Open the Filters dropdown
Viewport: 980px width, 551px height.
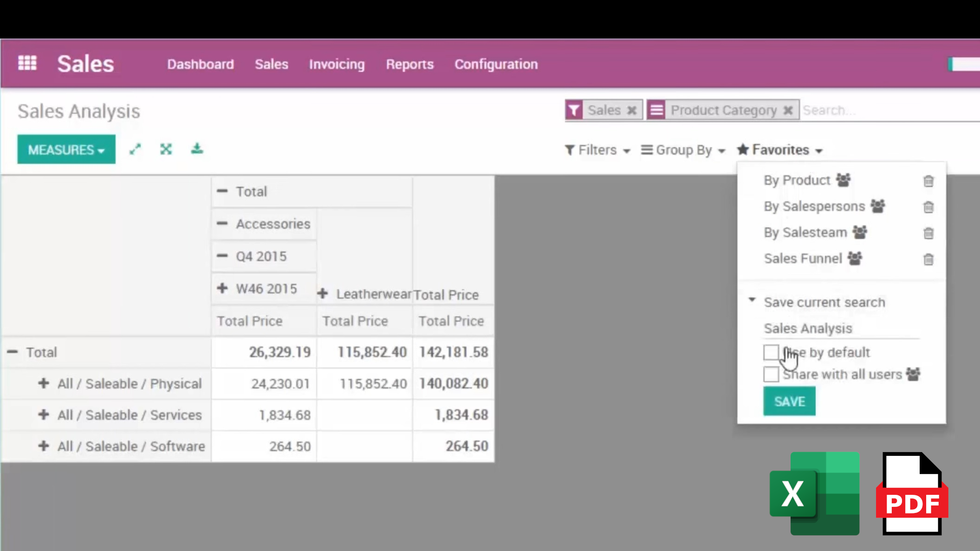tap(597, 150)
